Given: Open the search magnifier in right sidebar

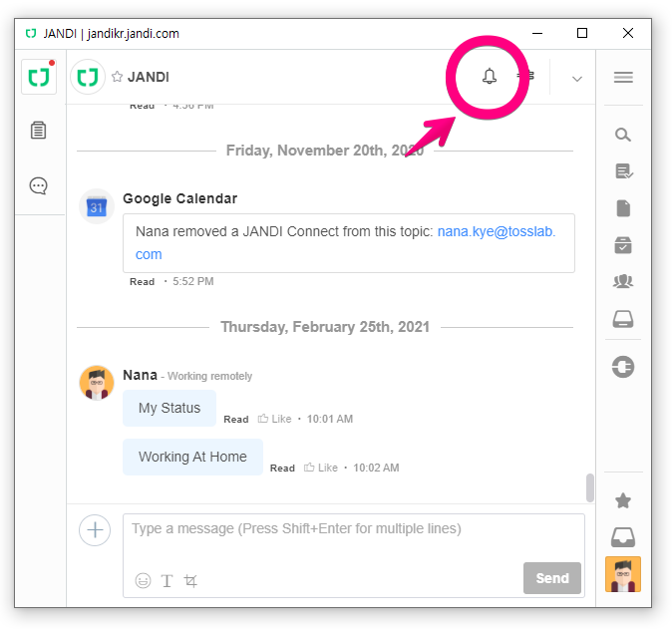Looking at the screenshot, I should 623,135.
